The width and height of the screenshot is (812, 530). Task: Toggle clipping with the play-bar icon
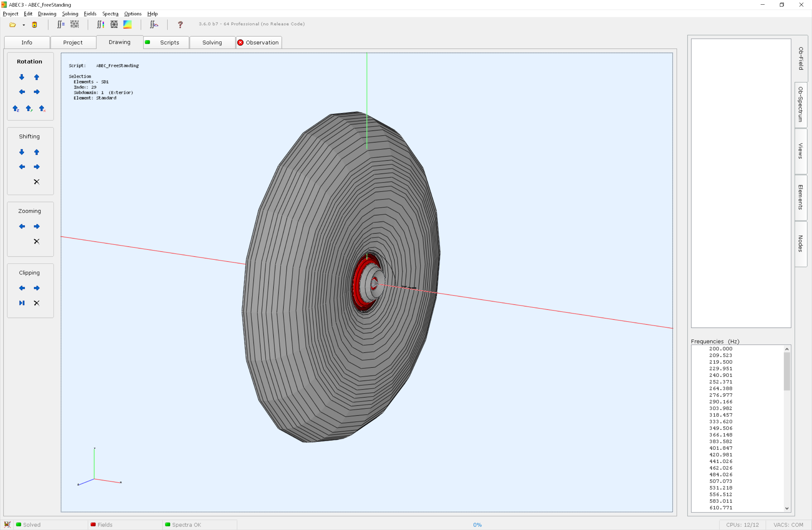point(22,303)
